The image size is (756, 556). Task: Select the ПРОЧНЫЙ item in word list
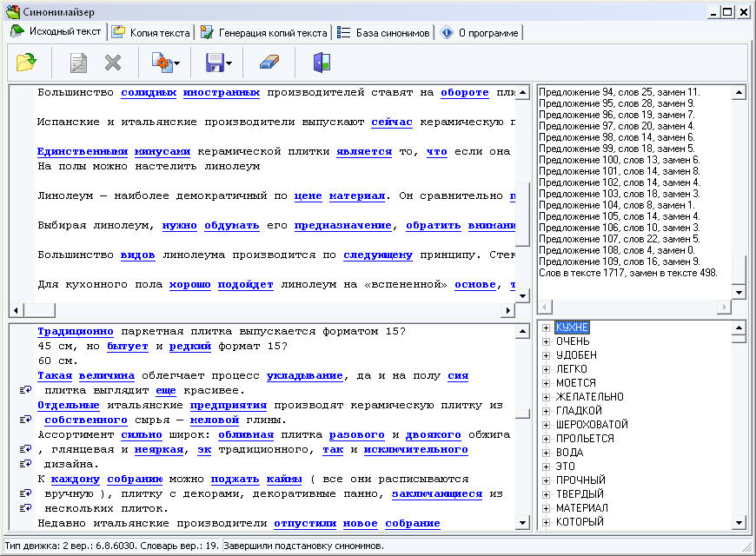(x=580, y=480)
